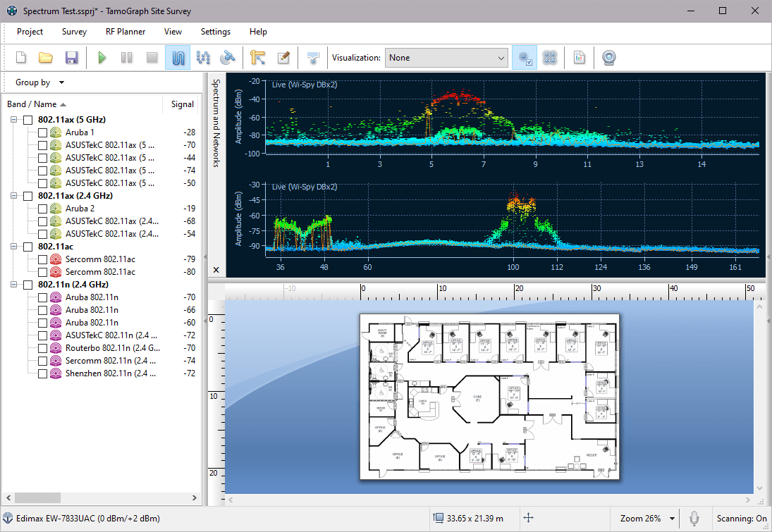772x532 pixels.
Task: Check the Aruba 1 checkbox
Action: coord(42,132)
